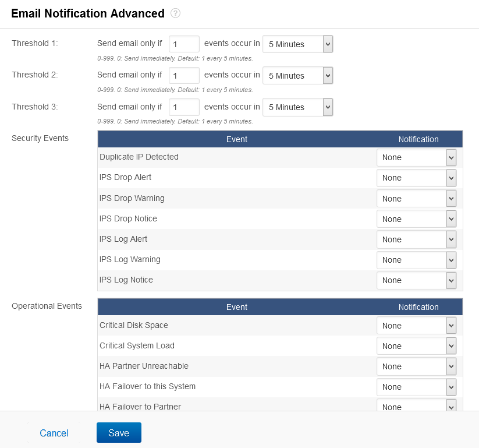Focus the Threshold 2 events count field
This screenshot has height=448, width=479.
184,76
